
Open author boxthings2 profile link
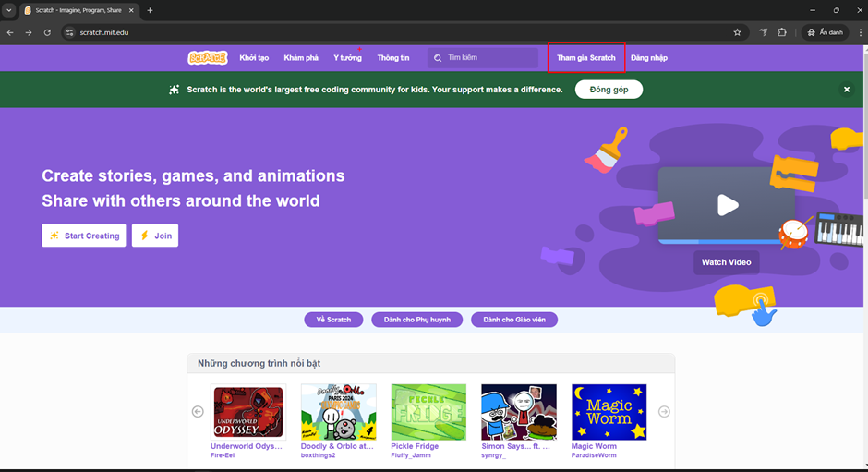tap(319, 455)
